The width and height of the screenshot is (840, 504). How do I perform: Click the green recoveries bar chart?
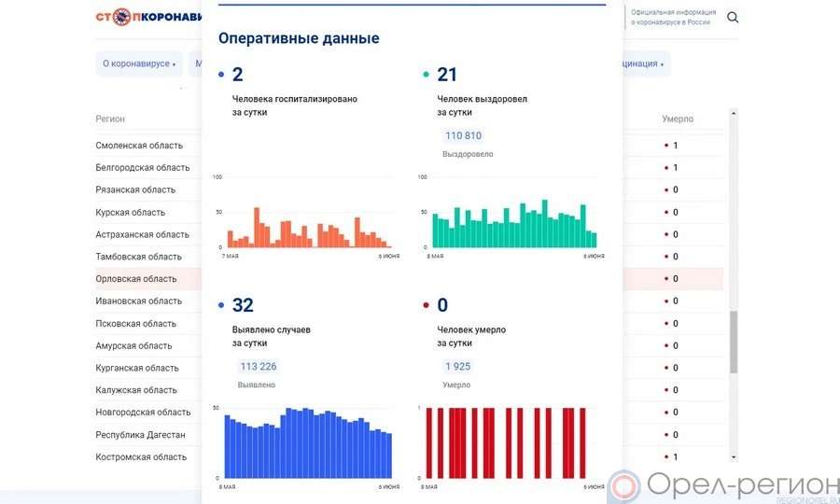pyautogui.click(x=511, y=224)
